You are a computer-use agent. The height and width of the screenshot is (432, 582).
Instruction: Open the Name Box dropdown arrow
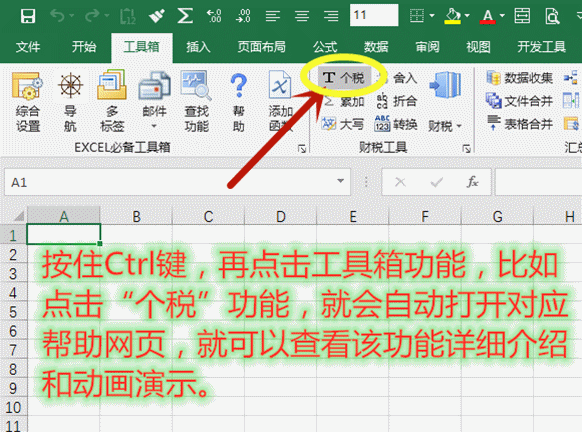(340, 181)
